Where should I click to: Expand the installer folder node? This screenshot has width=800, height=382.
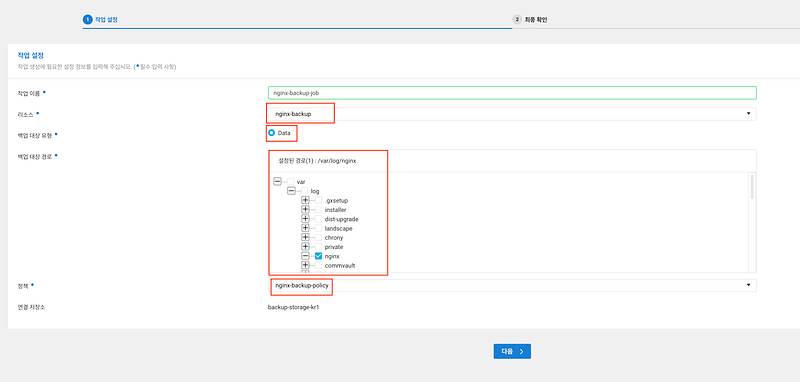coord(305,210)
